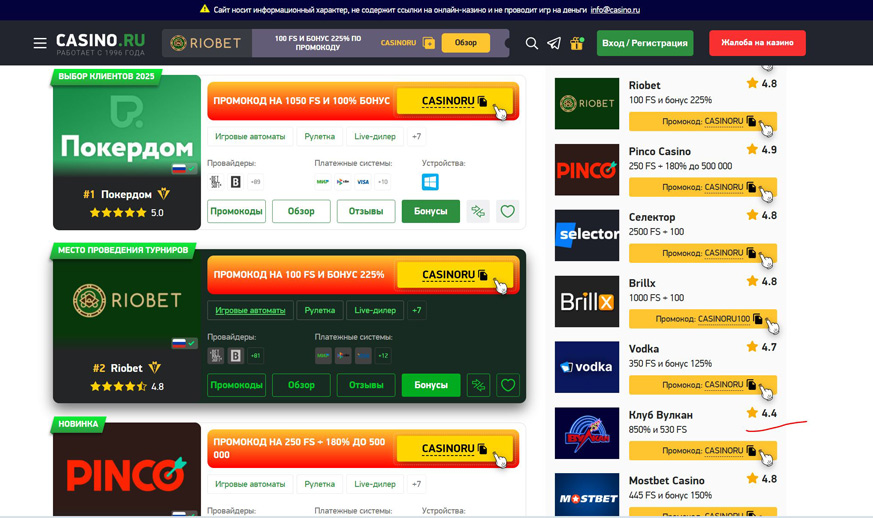Click Вход / Регистрация button
Screen dimensions: 873x518
[645, 43]
